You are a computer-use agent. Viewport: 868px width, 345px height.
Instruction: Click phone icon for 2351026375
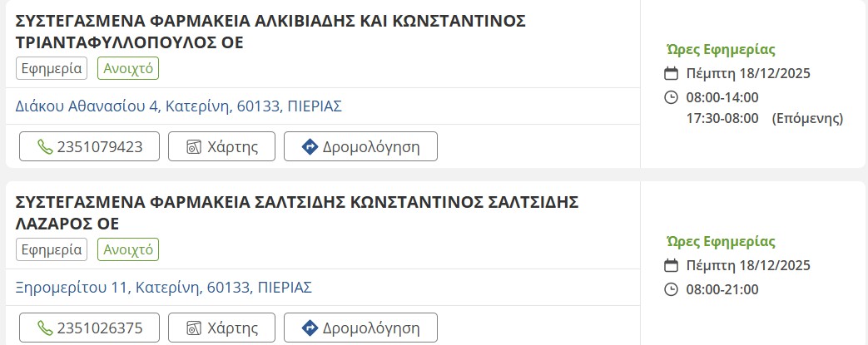(x=45, y=328)
